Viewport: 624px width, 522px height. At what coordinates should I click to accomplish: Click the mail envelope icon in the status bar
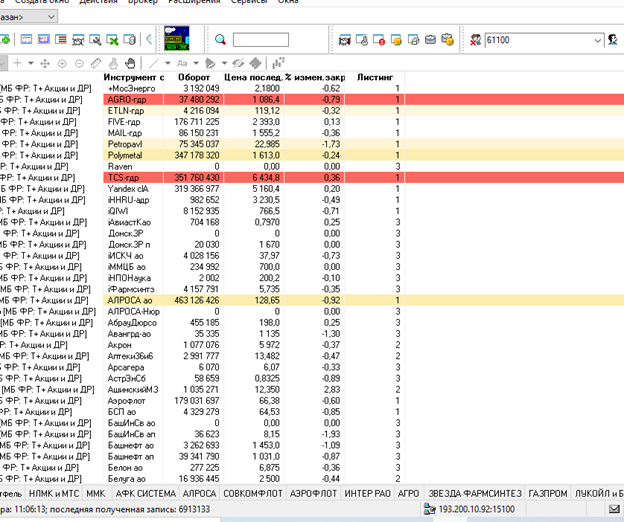[x=614, y=509]
